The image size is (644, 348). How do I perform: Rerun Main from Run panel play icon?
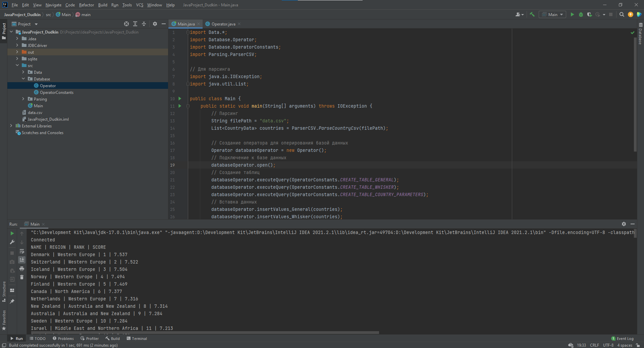click(x=12, y=233)
